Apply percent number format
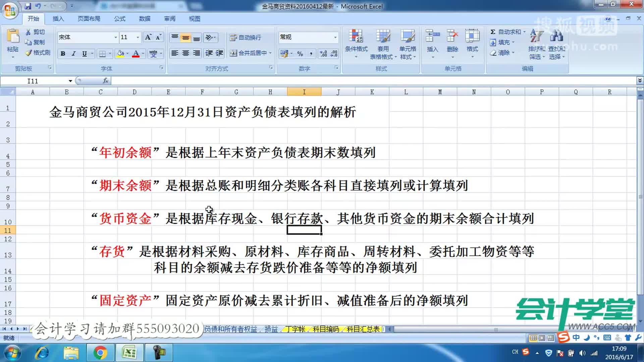The height and width of the screenshot is (362, 644). tap(300, 54)
